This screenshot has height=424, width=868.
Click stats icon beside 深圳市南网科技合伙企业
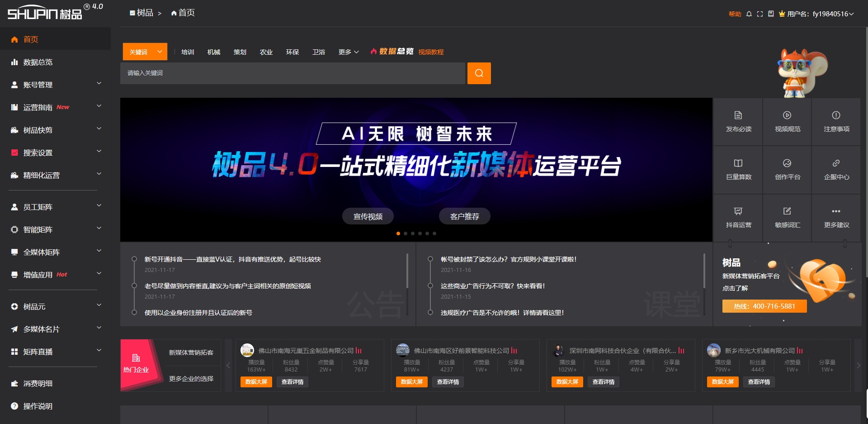681,351
